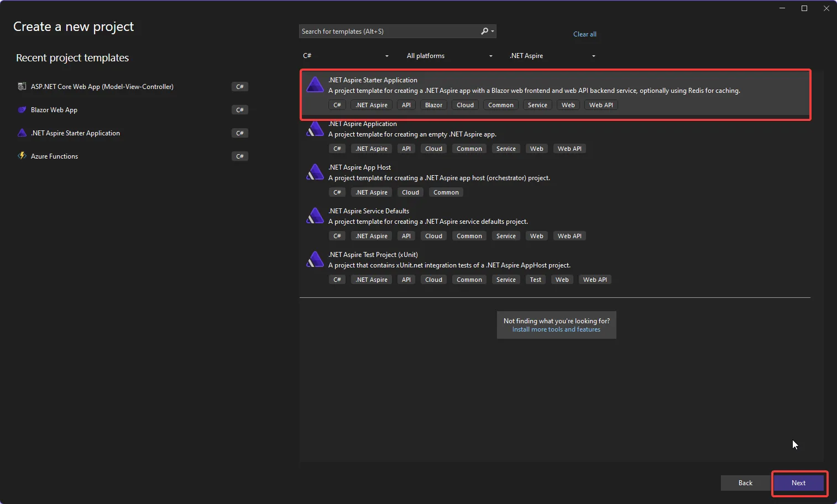The image size is (837, 504).
Task: Minimize the Create a new project window
Action: [782, 8]
